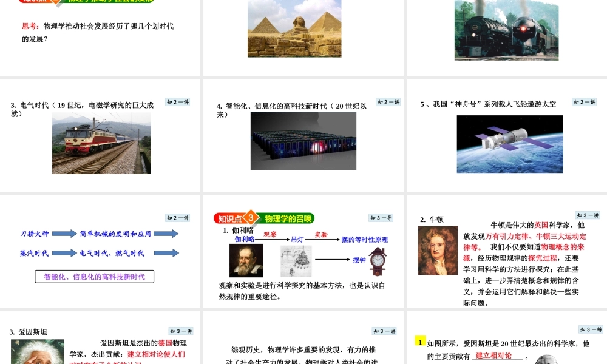607x364 pixels.
Task: Click the red 观察 label
Action: tap(270, 234)
